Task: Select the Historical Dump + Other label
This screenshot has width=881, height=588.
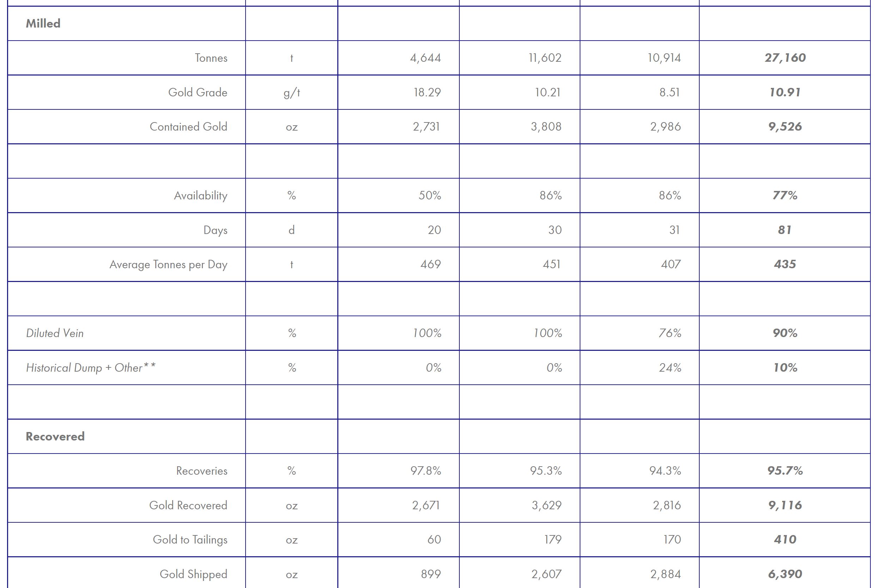Action: pyautogui.click(x=91, y=367)
